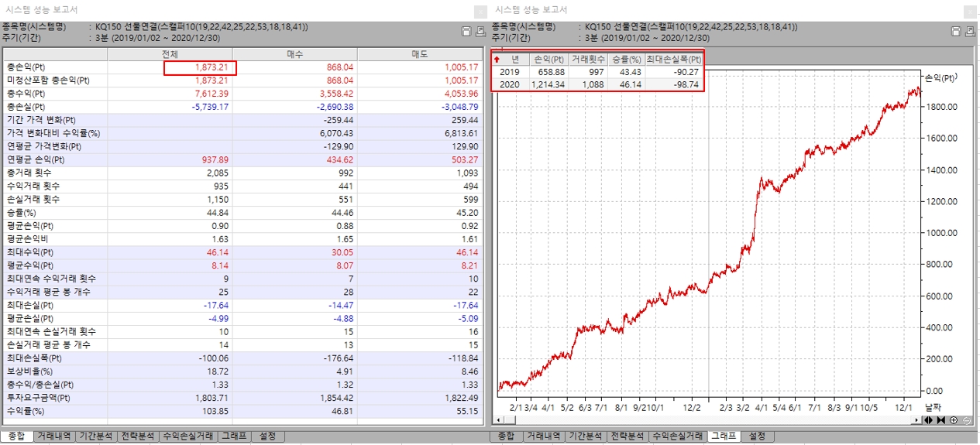Image resolution: width=980 pixels, height=445 pixels.
Task: Click the save icon in left report header
Action: (466, 32)
